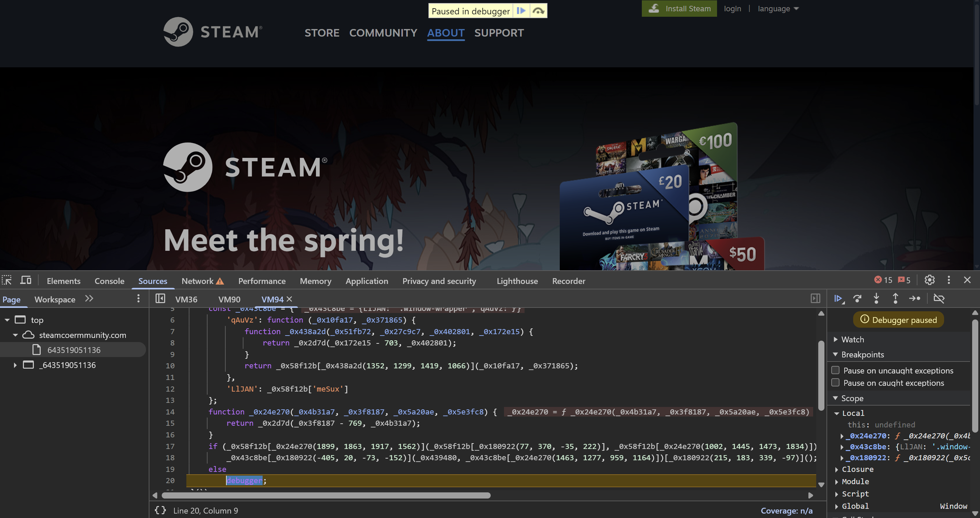Screen dimensions: 980x518
Task: Open DevTools settings gear
Action: point(929,280)
